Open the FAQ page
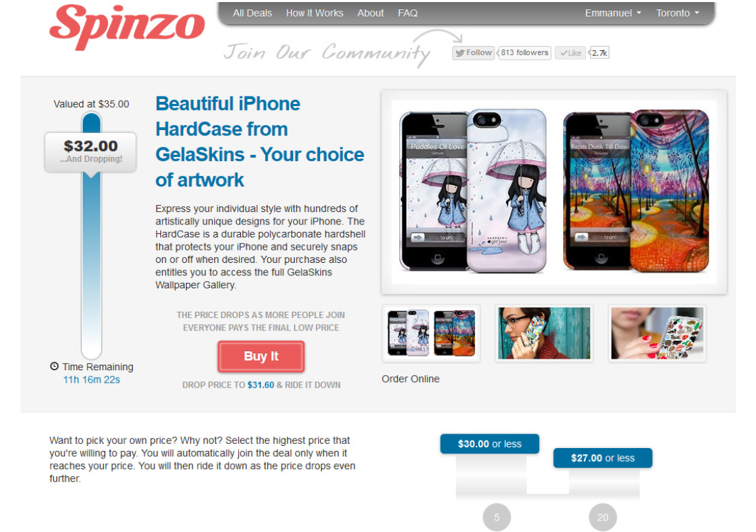The height and width of the screenshot is (532, 756). pyautogui.click(x=408, y=13)
